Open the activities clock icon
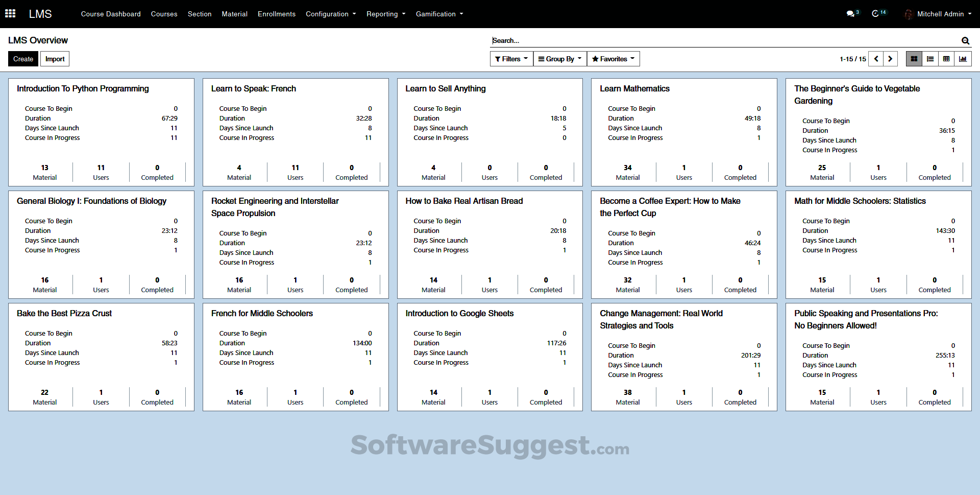This screenshot has height=495, width=980. coord(877,13)
